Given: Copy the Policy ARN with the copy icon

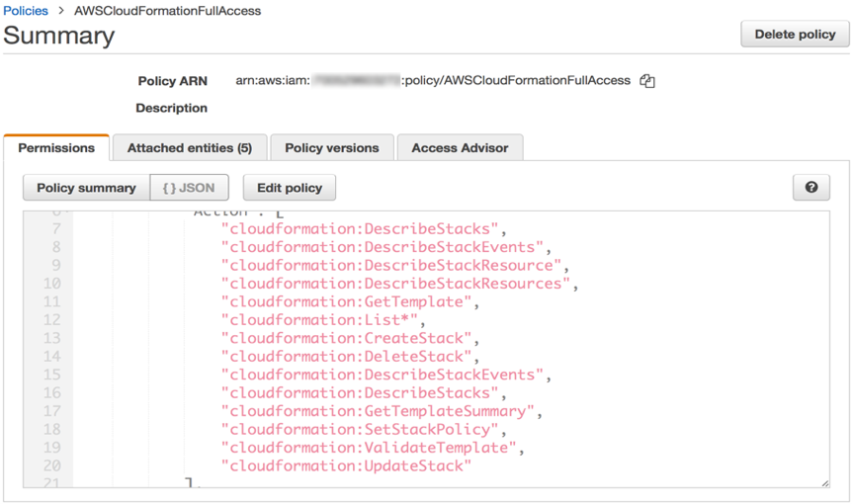Looking at the screenshot, I should (647, 81).
